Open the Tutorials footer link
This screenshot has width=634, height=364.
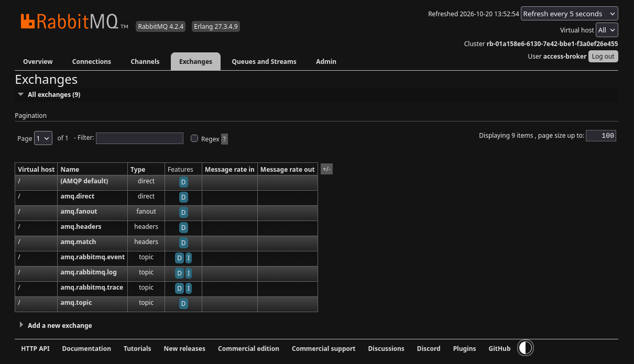point(137,348)
